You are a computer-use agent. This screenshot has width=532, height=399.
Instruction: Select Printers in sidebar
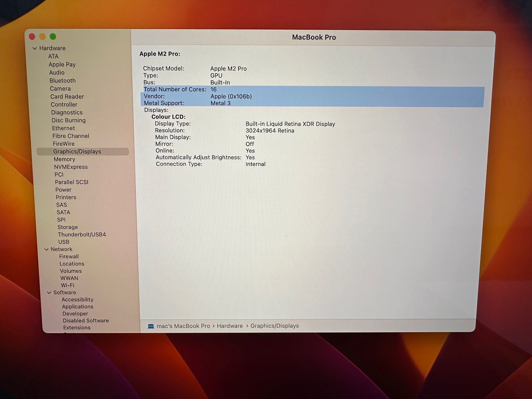click(x=66, y=197)
